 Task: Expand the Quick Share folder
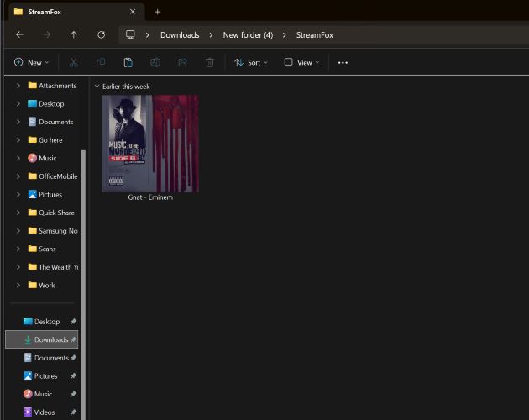(18, 213)
